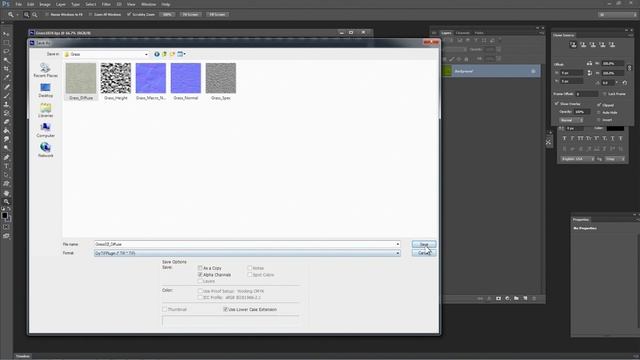The image size is (640, 360).
Task: Toggle the Alpha Channels checkbox
Action: (200, 275)
